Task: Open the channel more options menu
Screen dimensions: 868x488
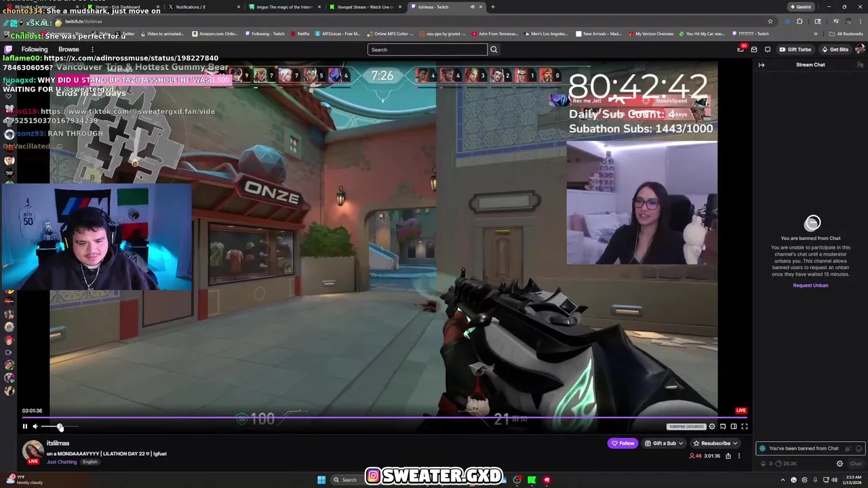Action: [739, 455]
